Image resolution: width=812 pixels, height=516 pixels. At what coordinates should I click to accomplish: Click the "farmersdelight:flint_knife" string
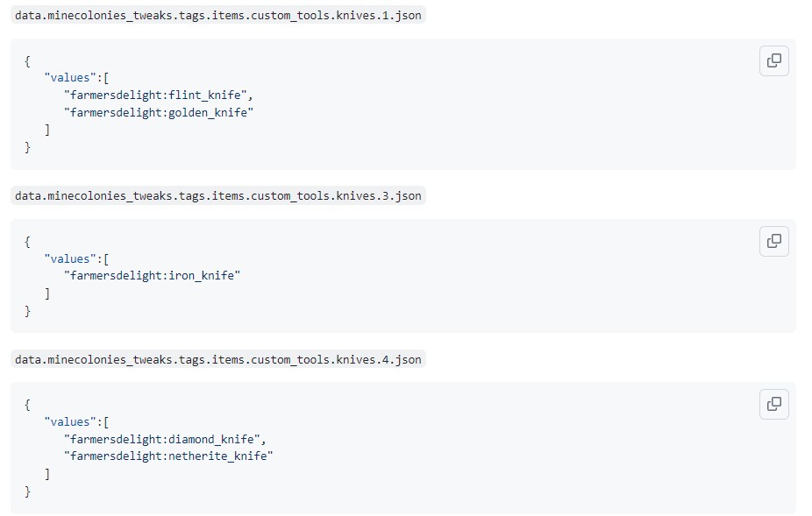click(x=158, y=95)
